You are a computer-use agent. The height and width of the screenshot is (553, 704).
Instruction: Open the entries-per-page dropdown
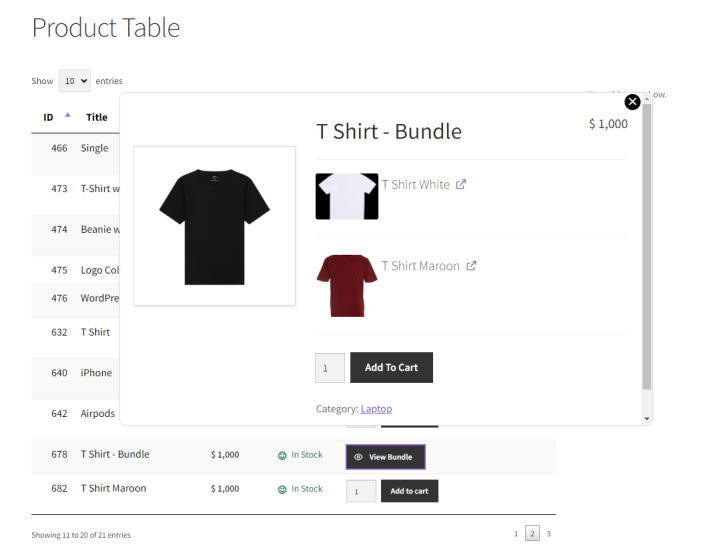pyautogui.click(x=74, y=81)
